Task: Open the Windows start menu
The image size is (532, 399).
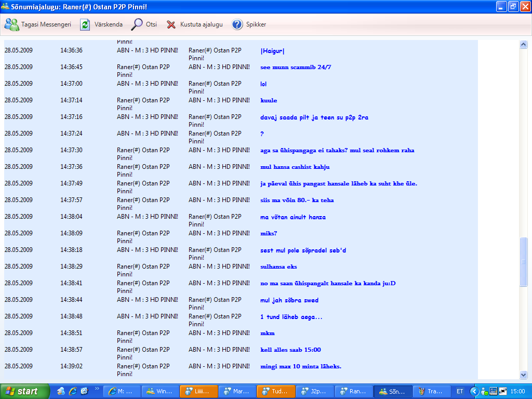Action: [x=25, y=391]
